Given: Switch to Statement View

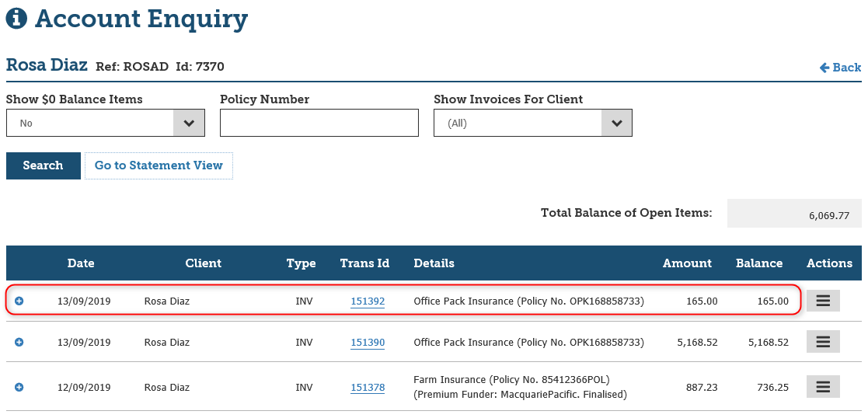Looking at the screenshot, I should coord(159,165).
